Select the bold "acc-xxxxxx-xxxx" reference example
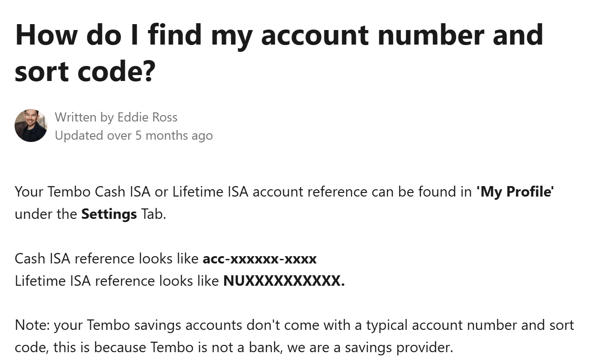Image resolution: width=590 pixels, height=364 pixels. 260,259
